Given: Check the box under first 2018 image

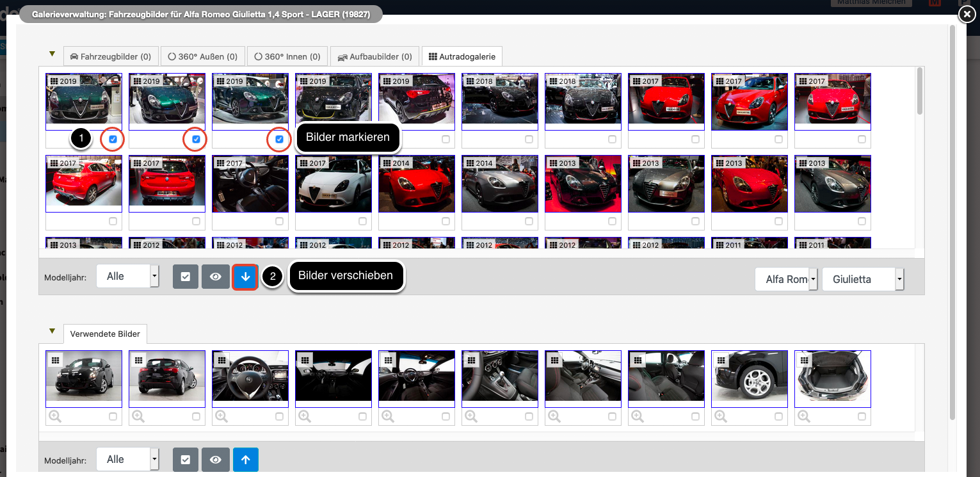Looking at the screenshot, I should pos(529,139).
